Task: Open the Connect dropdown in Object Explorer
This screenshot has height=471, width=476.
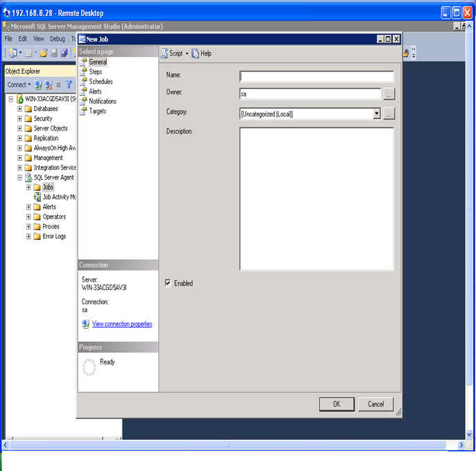Action: pyautogui.click(x=29, y=85)
